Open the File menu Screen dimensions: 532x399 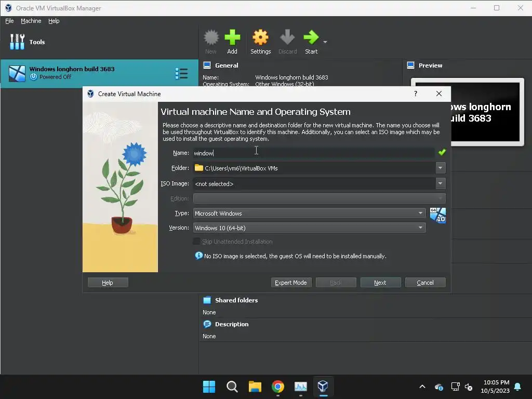coord(9,21)
